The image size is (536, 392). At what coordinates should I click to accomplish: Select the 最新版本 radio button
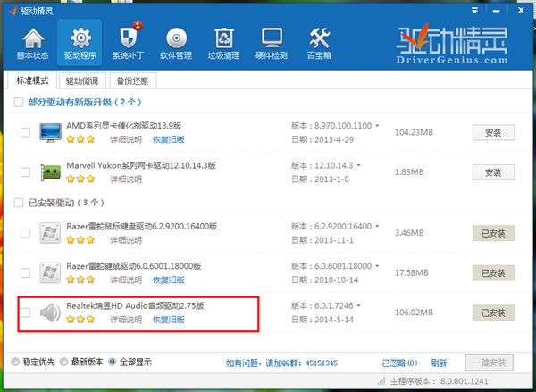click(x=63, y=363)
